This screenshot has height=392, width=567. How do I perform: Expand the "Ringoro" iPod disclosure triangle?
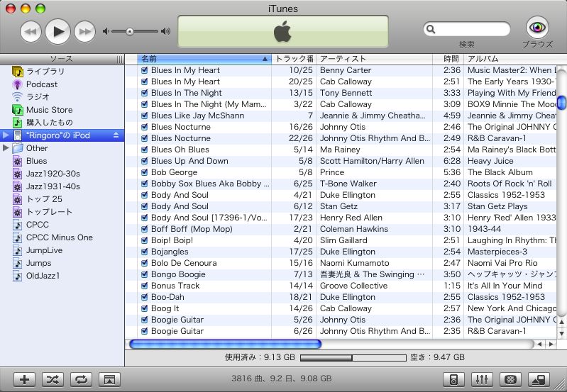6,135
